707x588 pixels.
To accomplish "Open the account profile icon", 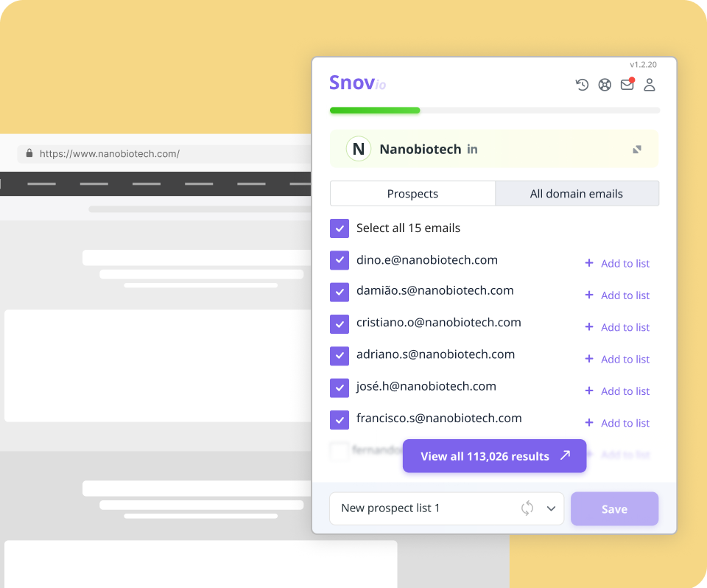I will (x=650, y=85).
